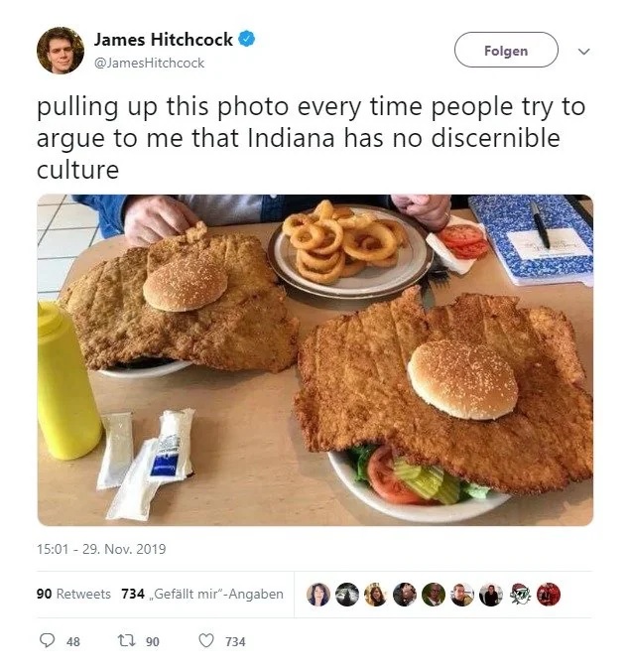
Task: Open the Santa hat liker avatar
Action: (520, 595)
